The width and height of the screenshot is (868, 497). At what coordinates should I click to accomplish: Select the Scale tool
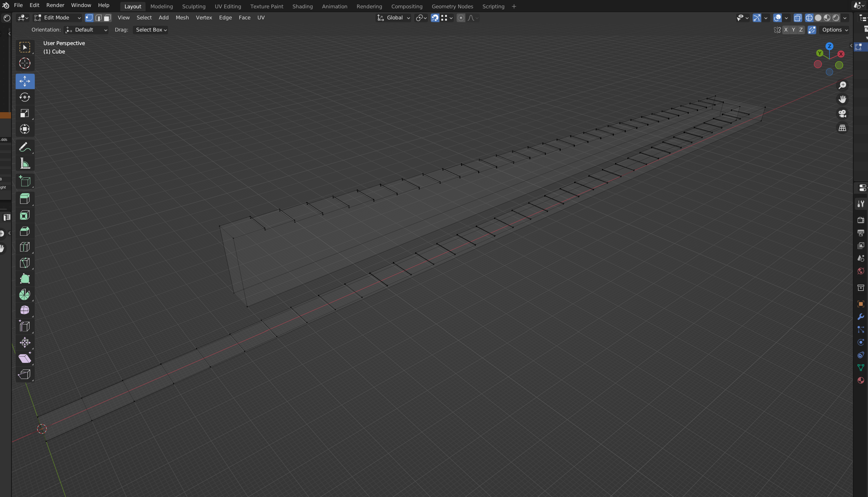(25, 113)
